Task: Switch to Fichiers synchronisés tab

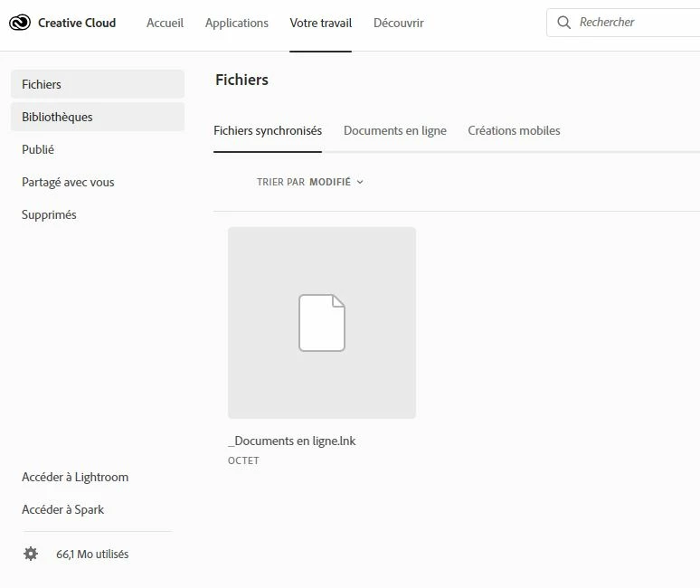Action: [268, 130]
